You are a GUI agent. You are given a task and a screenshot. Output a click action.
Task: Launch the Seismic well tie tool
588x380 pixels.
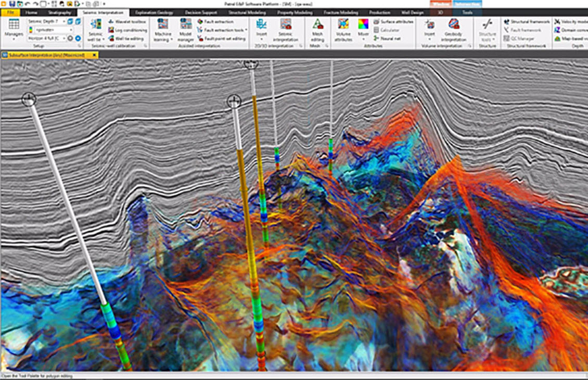coord(96,30)
